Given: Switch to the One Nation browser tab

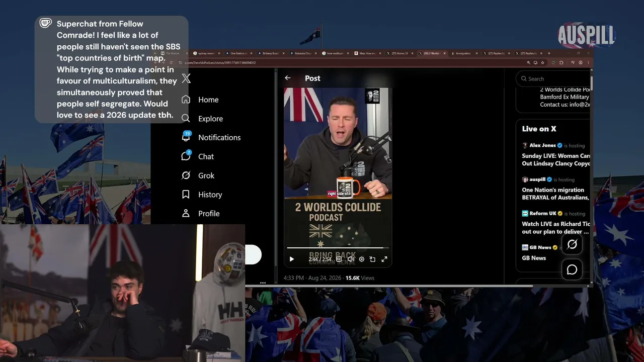Looking at the screenshot, I should 239,53.
